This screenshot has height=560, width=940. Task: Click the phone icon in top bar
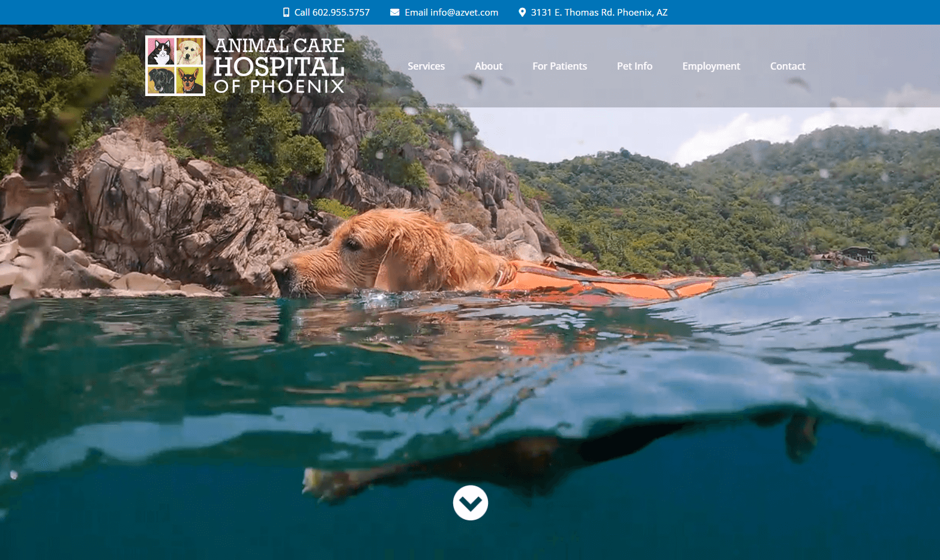click(x=286, y=12)
